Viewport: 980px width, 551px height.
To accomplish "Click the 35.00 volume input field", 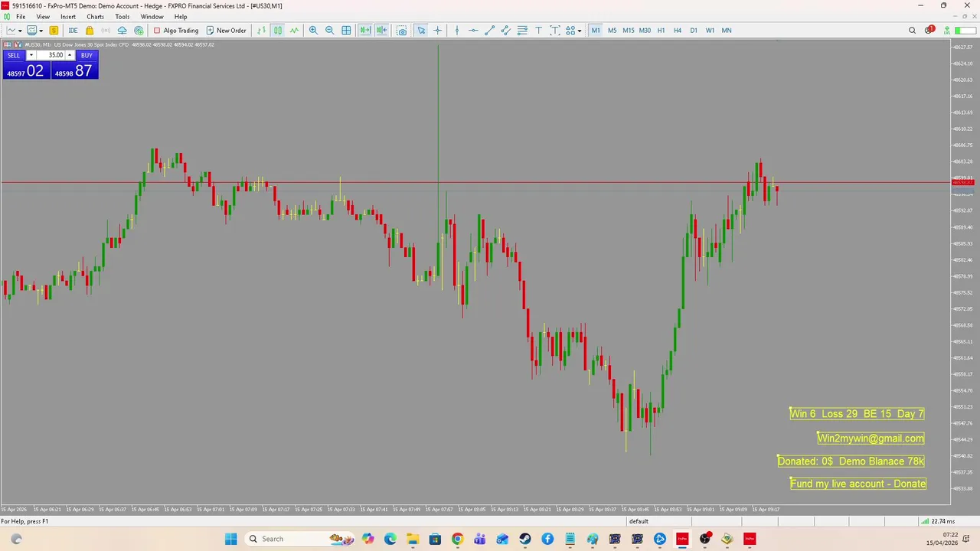I will 51,55.
